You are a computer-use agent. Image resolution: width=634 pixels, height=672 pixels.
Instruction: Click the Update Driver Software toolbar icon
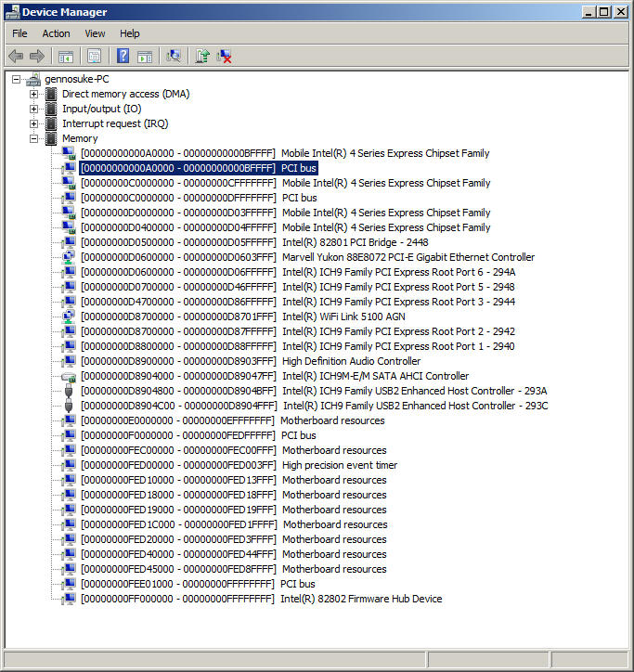click(x=202, y=57)
